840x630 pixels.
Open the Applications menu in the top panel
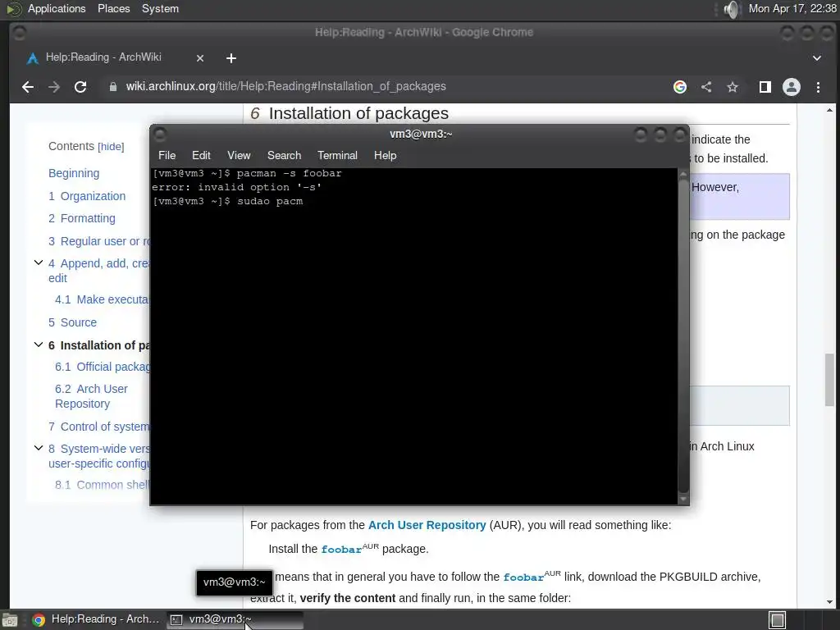click(x=57, y=8)
